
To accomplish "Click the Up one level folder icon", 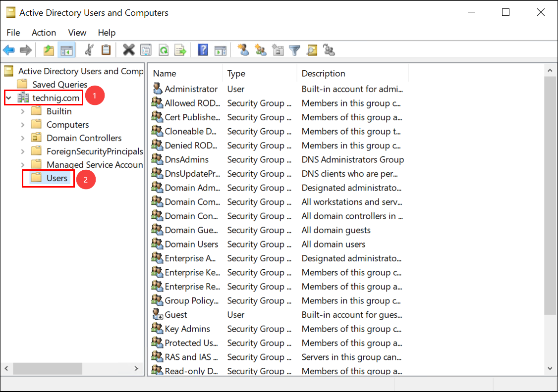I will pyautogui.click(x=49, y=50).
